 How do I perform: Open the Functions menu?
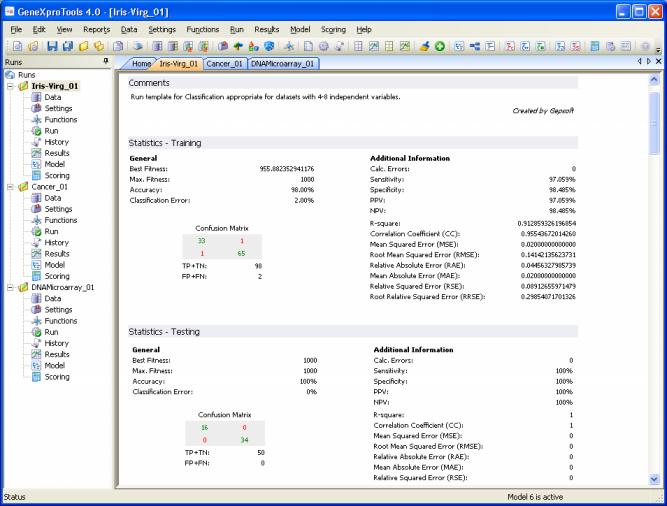pos(202,29)
